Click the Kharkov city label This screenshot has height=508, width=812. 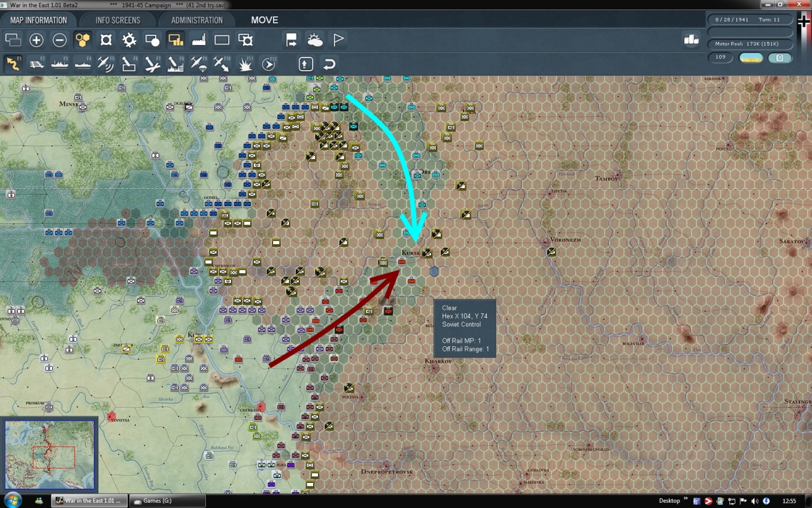[x=438, y=361]
